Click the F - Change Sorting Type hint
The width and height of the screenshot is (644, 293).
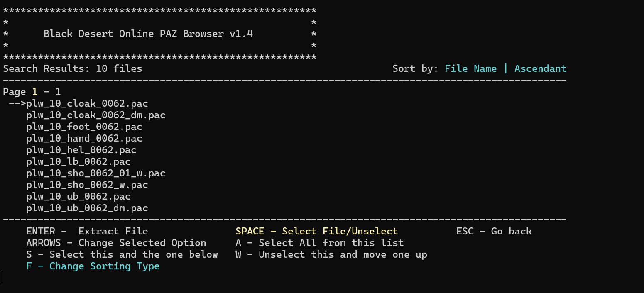coord(93,266)
